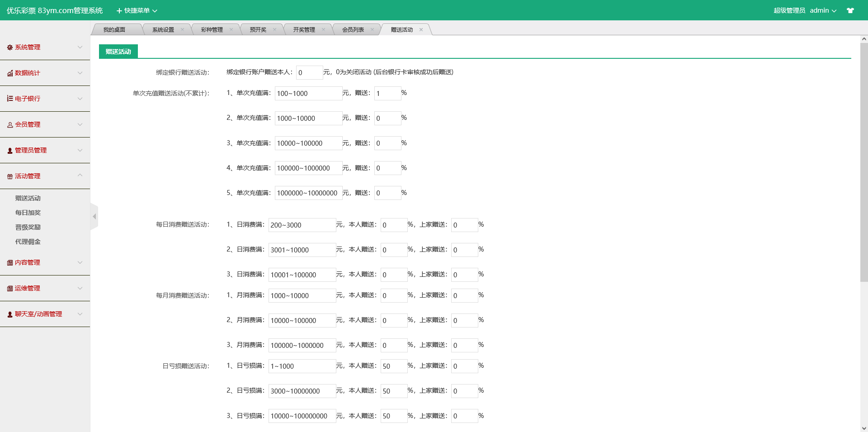
Task: Focus the 3000~10000000 日亏损满 field
Action: pos(302,391)
